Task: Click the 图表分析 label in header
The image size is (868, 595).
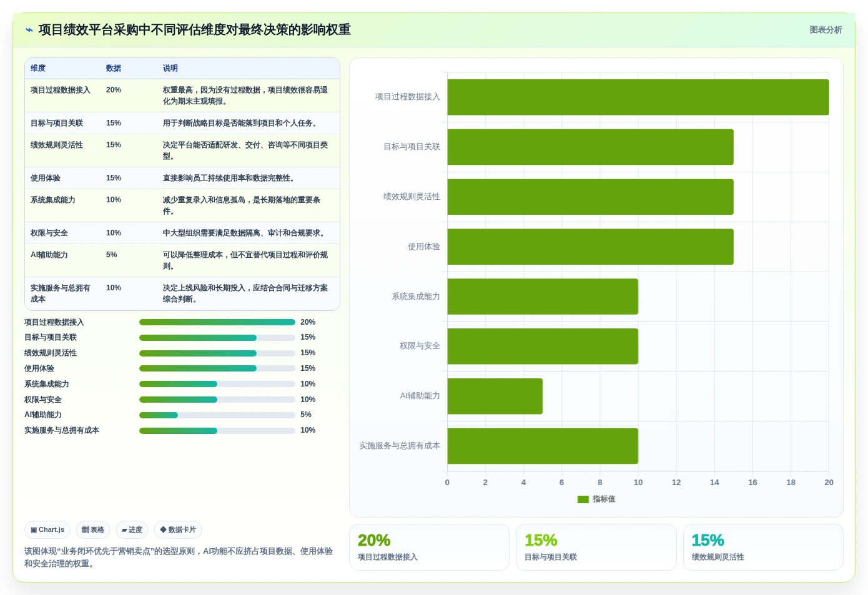Action: 826,30
